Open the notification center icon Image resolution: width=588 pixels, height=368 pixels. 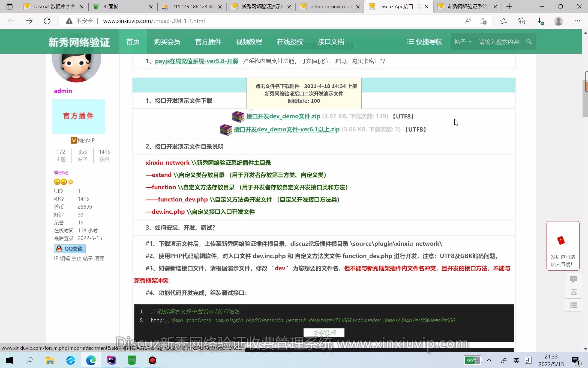coord(576,361)
